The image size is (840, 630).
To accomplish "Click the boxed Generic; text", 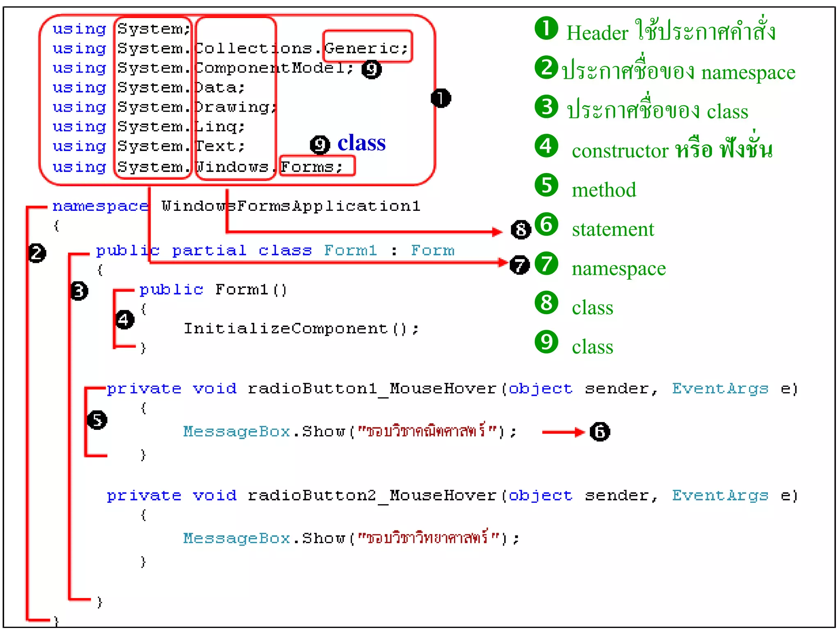I will coord(366,48).
